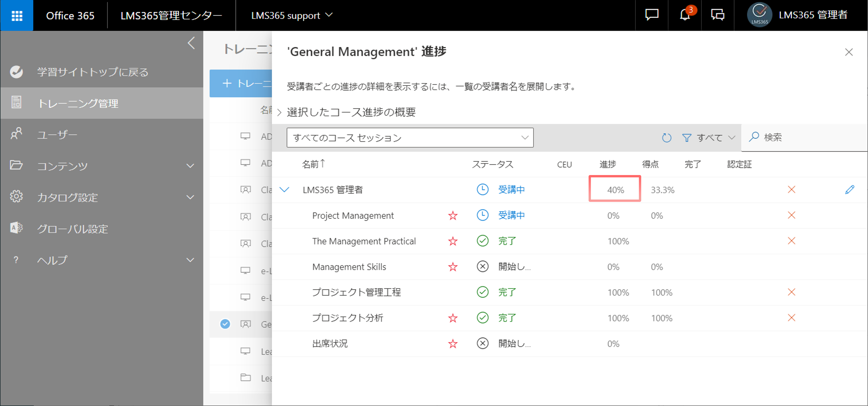Close the General Management progress panel
This screenshot has width=868, height=406.
tap(849, 52)
